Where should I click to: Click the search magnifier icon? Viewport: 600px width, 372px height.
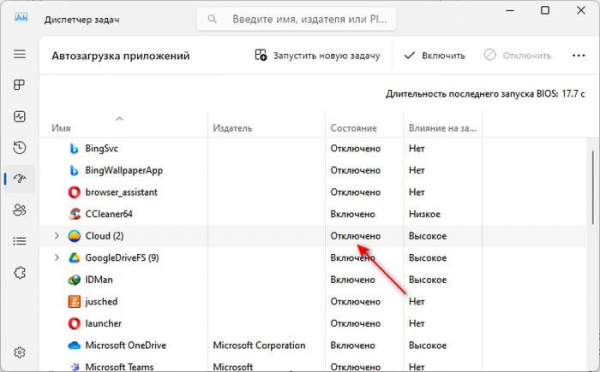pyautogui.click(x=212, y=19)
